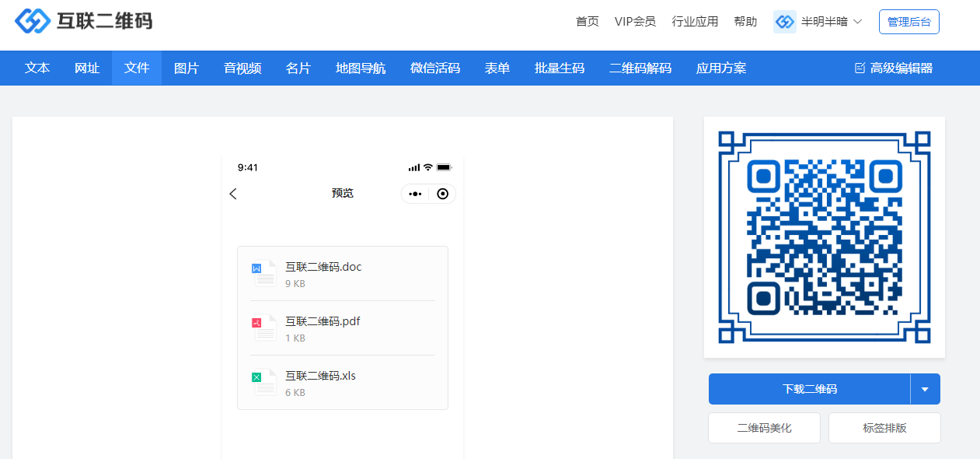Click the Word doc file icon
The height and width of the screenshot is (459, 980).
(x=263, y=274)
